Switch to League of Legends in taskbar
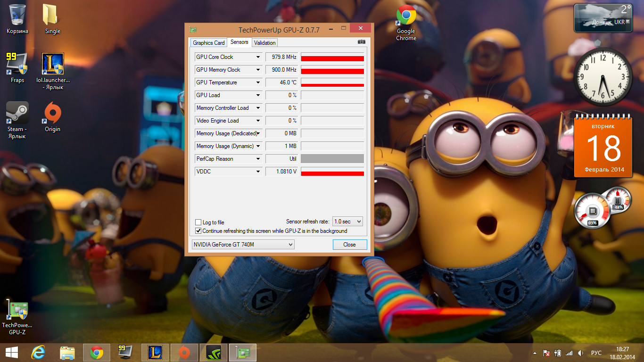This screenshot has width=644, height=362. (155, 353)
